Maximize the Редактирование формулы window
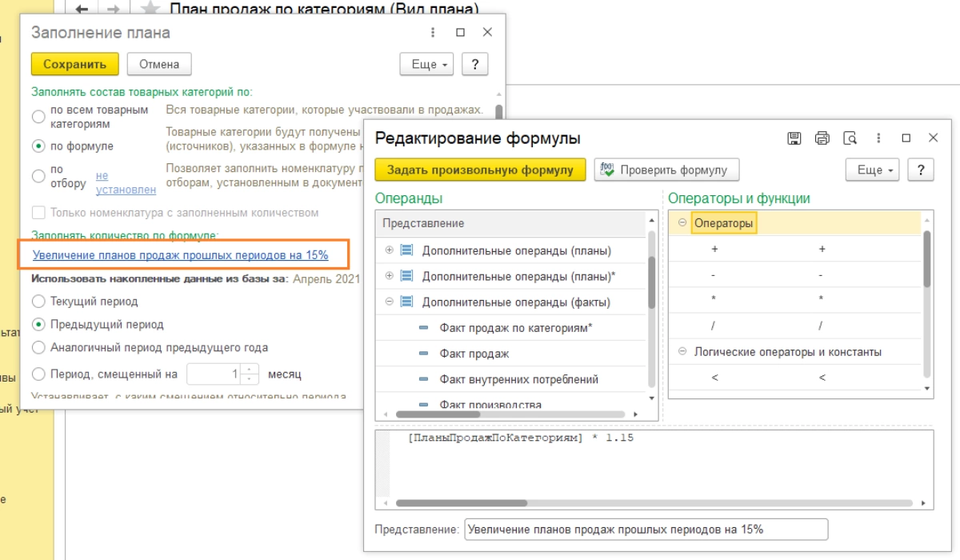Image resolution: width=960 pixels, height=560 pixels. click(x=906, y=138)
